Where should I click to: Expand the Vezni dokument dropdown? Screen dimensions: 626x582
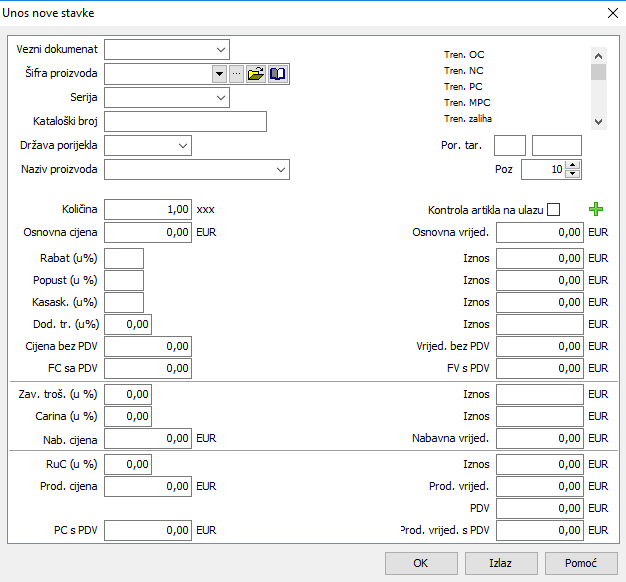(220, 49)
